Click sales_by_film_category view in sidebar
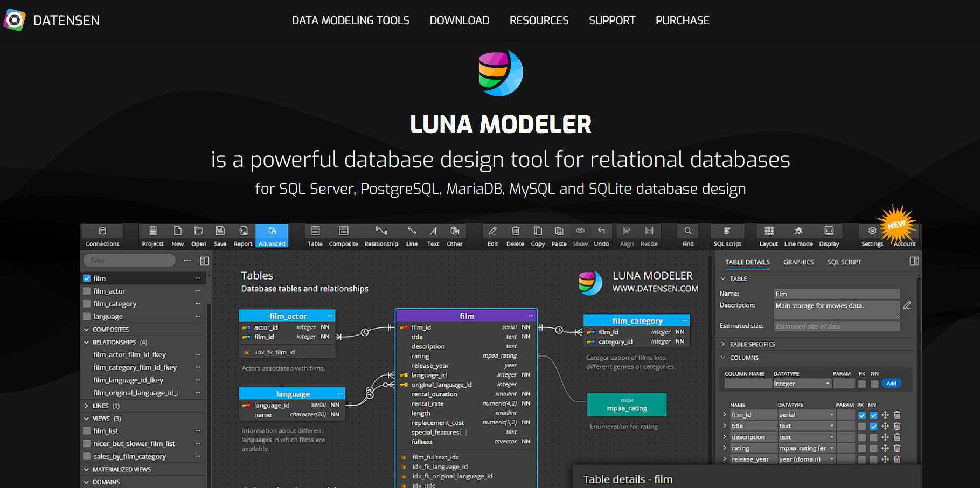980x488 pixels. (129, 456)
